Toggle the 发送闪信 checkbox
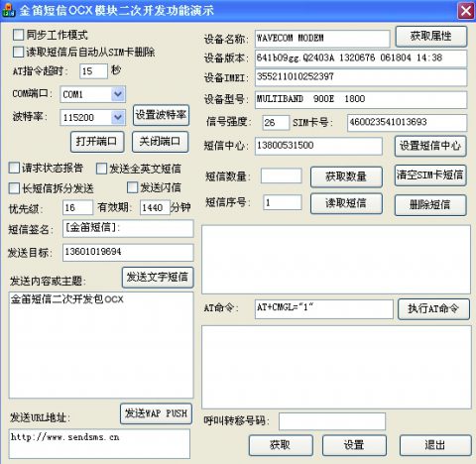This screenshot has height=464, width=476. coord(133,187)
